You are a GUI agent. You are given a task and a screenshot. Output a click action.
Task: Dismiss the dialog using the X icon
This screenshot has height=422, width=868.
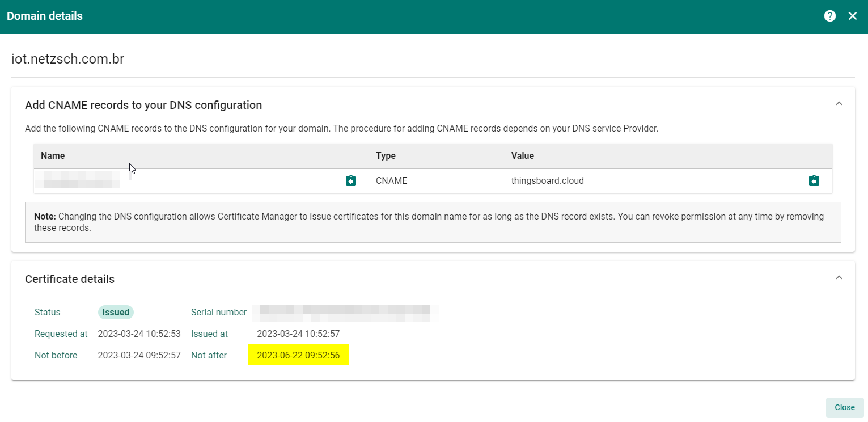[x=853, y=16]
